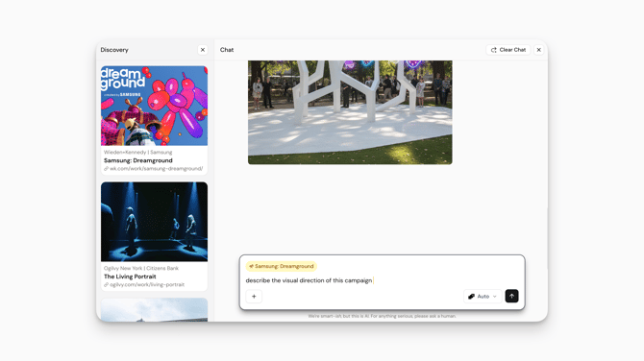
Task: Click the Discovery panel heading
Action: (x=114, y=50)
